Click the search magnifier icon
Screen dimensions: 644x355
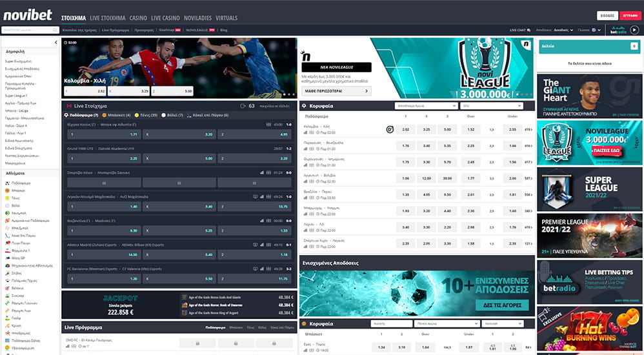pyautogui.click(x=55, y=30)
